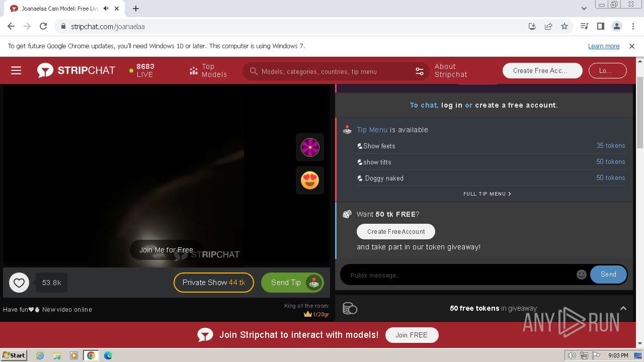Click the purple spinning wheel icon
The image size is (644, 362).
pos(310,147)
